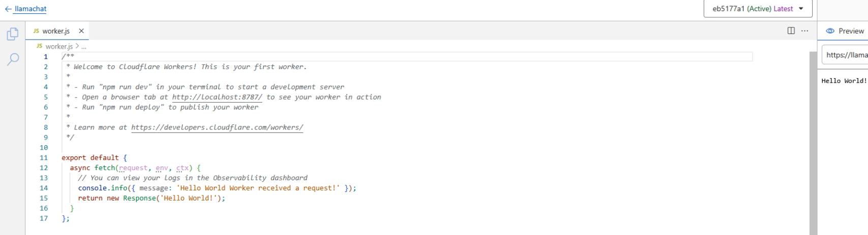Click the JS file icon in breadcrumb
Image resolution: width=868 pixels, height=235 pixels.
click(39, 46)
